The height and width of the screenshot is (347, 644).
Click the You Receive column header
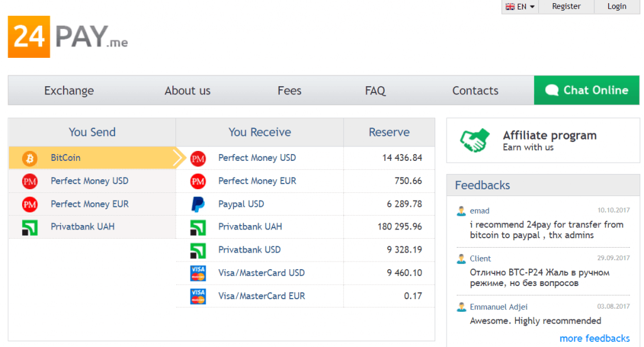pos(260,132)
